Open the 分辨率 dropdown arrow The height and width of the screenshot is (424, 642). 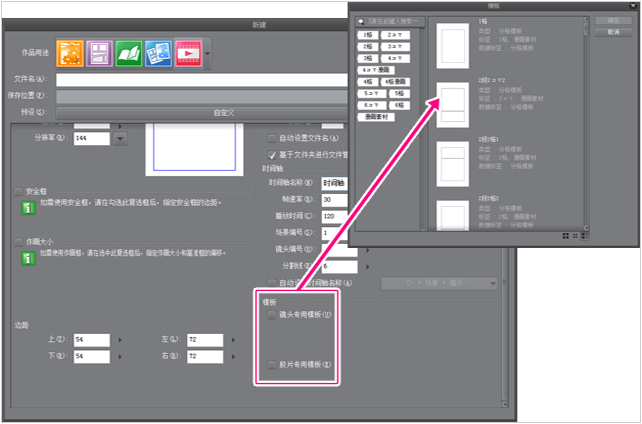pyautogui.click(x=120, y=139)
